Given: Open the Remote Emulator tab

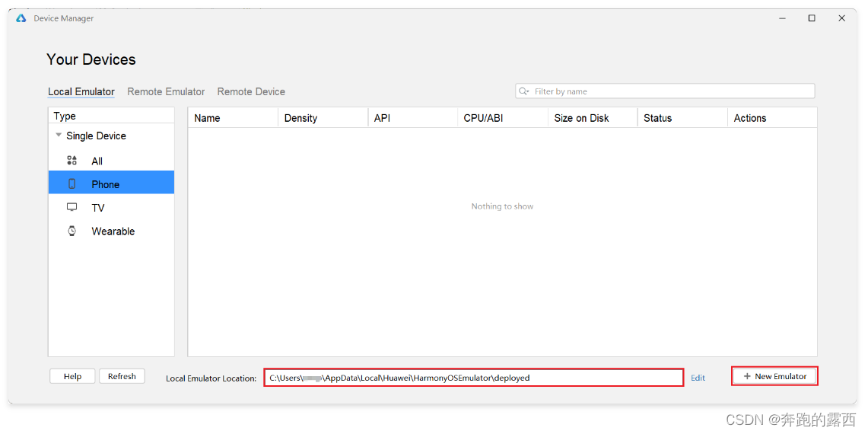Looking at the screenshot, I should [x=166, y=91].
